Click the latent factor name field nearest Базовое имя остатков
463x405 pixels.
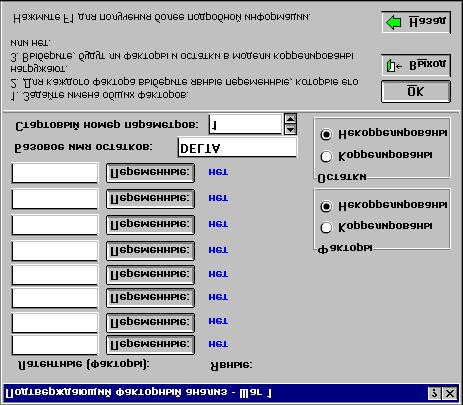click(x=55, y=173)
